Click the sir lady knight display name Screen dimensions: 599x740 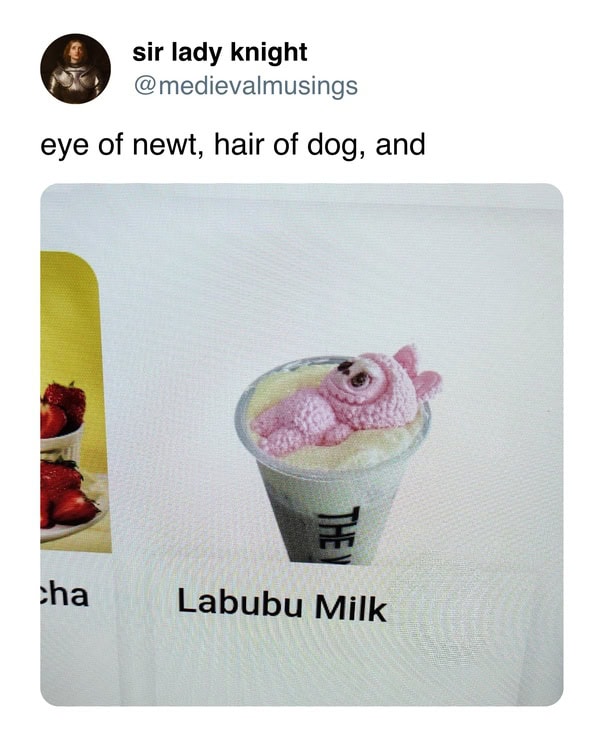click(219, 52)
